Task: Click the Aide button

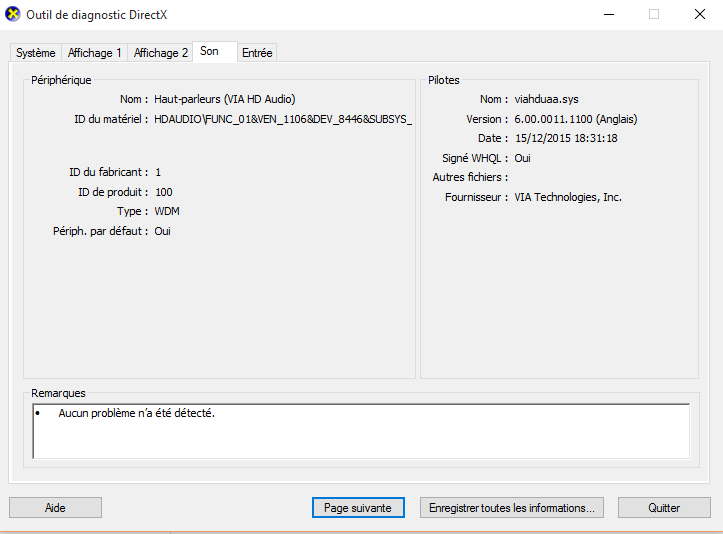Action: (x=55, y=508)
